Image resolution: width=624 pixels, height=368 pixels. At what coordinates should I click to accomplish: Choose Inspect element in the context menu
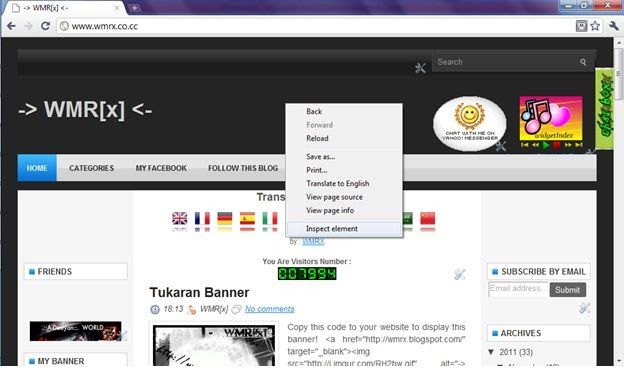coord(344,229)
